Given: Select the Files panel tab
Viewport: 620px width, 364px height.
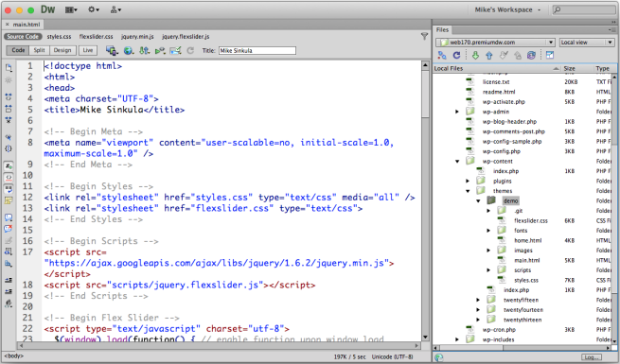Looking at the screenshot, I should point(442,29).
